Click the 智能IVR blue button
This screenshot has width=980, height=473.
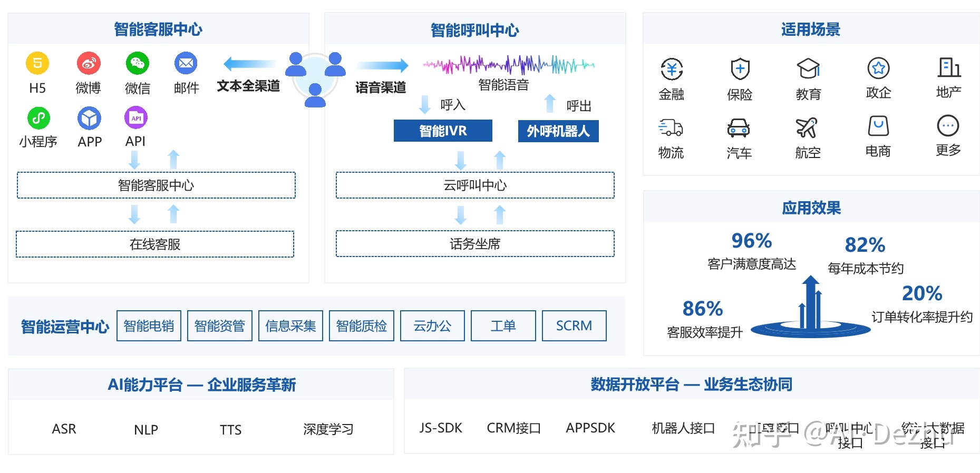click(x=443, y=131)
